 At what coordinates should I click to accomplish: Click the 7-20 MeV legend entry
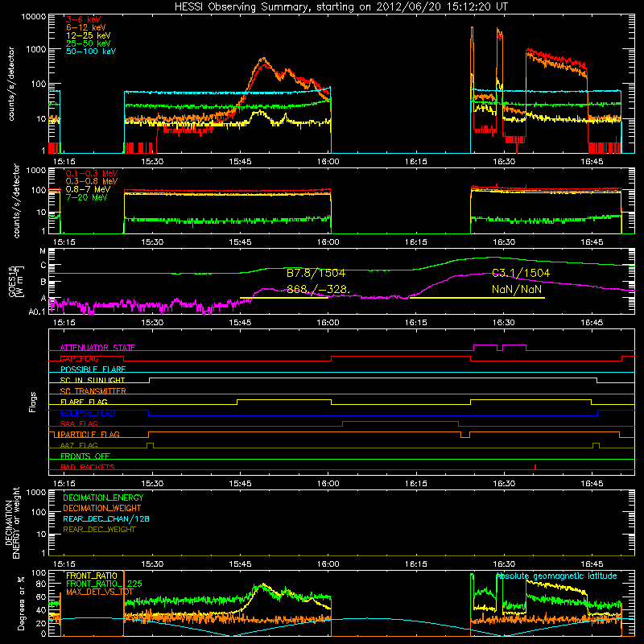(x=87, y=197)
